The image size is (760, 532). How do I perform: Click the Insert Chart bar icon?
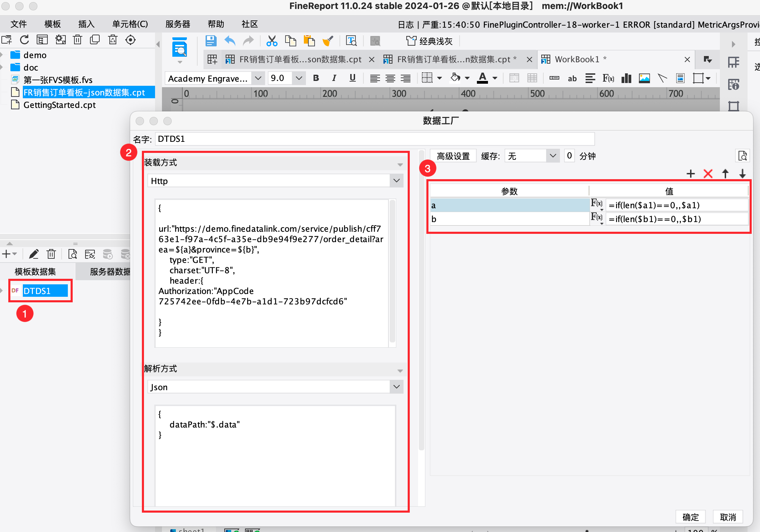point(626,79)
